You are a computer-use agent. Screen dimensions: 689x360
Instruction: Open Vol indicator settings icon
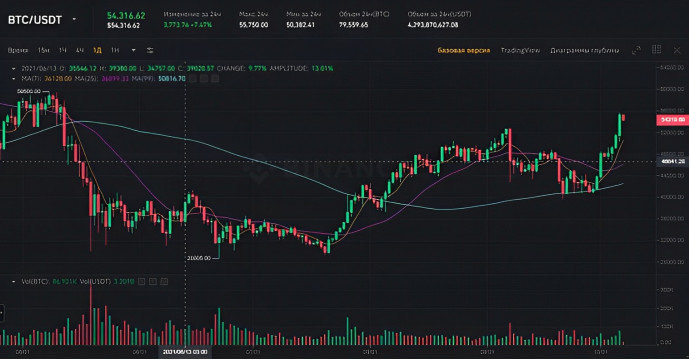153,281
